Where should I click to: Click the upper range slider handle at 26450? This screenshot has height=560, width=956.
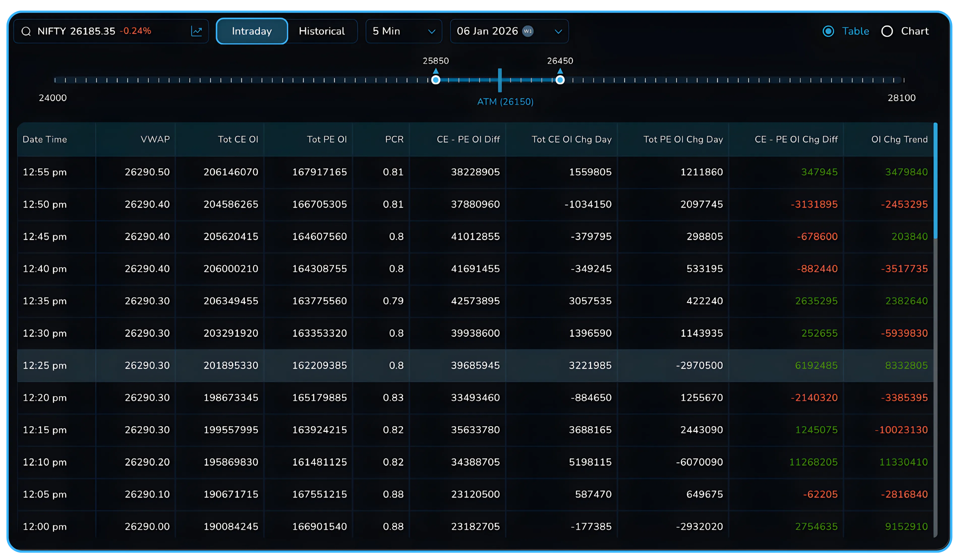(560, 80)
